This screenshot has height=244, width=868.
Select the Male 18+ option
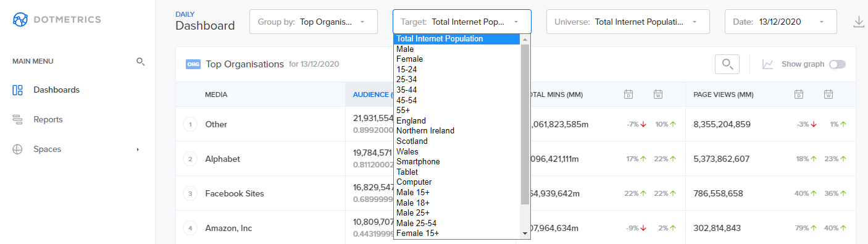click(x=457, y=203)
